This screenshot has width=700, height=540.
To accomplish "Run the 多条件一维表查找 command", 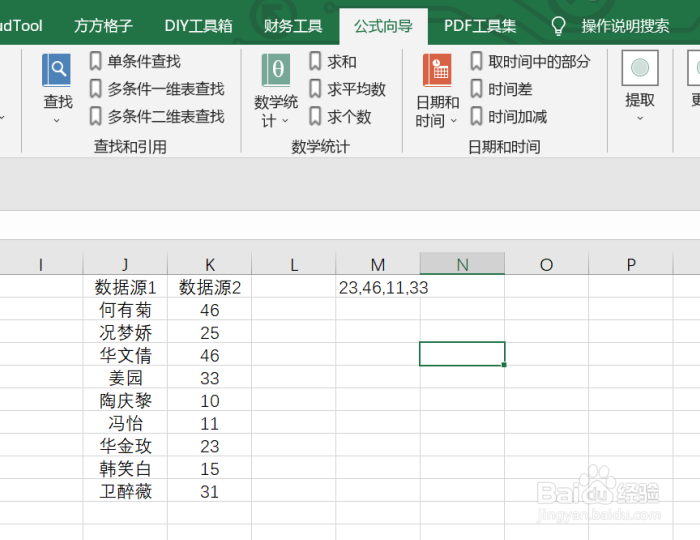I will point(166,89).
